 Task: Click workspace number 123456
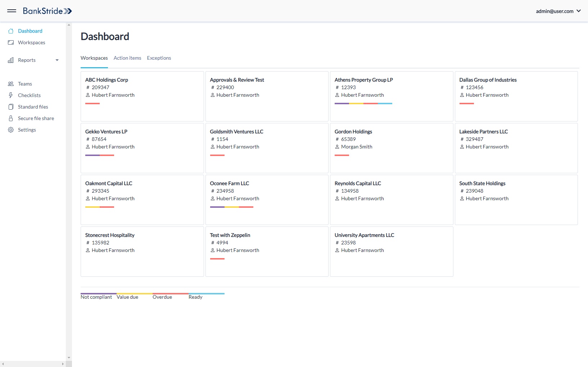pos(475,87)
